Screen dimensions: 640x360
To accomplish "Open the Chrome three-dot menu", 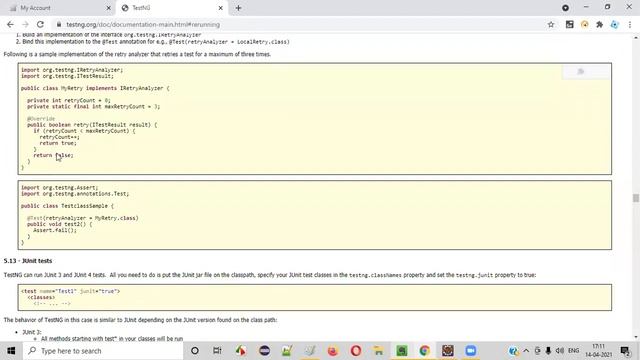I will (x=630, y=24).
